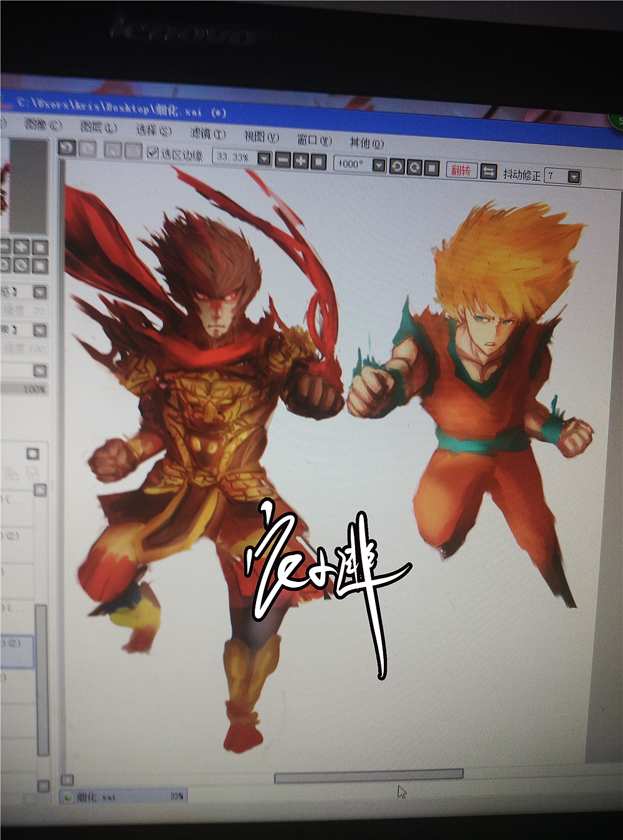The height and width of the screenshot is (840, 623).
Task: Open the zoom percentage 33.33% dropdown
Action: pyautogui.click(x=265, y=160)
